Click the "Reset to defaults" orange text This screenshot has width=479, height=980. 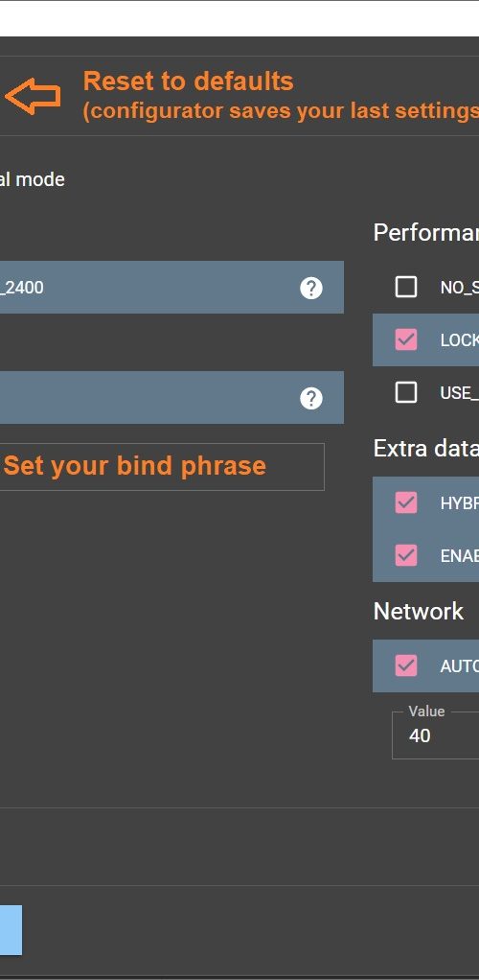pyautogui.click(x=188, y=82)
